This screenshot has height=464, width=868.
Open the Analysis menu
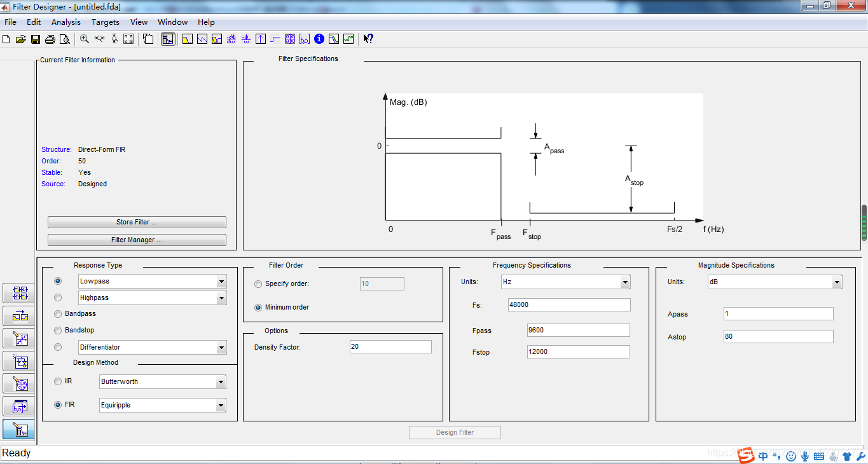click(65, 22)
